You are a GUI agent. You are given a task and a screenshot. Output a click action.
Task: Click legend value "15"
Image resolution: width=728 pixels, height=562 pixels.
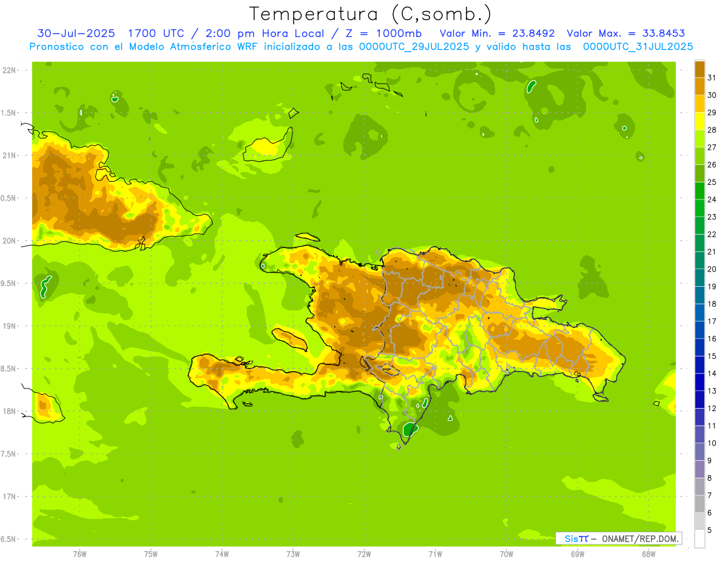click(712, 356)
